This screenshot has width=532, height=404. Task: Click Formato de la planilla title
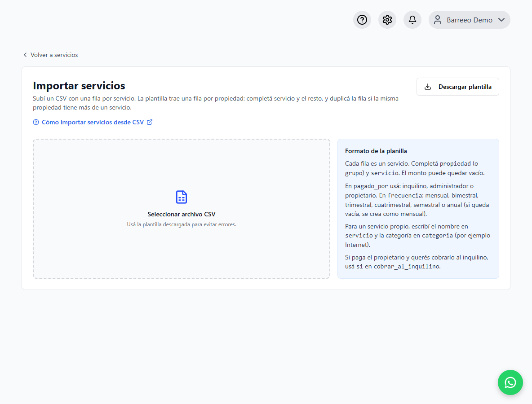click(x=376, y=151)
